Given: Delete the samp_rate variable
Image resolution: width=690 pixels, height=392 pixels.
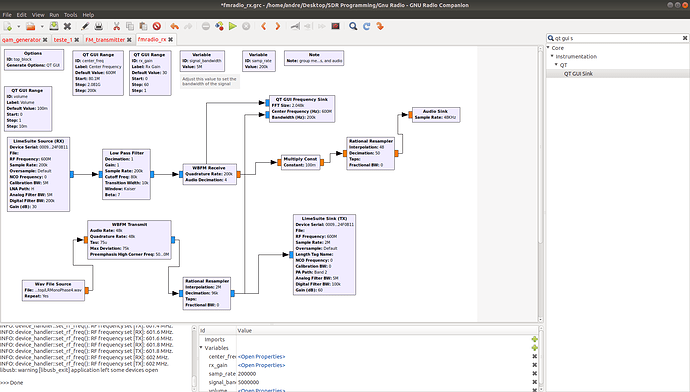Looking at the screenshot, I should click(534, 374).
